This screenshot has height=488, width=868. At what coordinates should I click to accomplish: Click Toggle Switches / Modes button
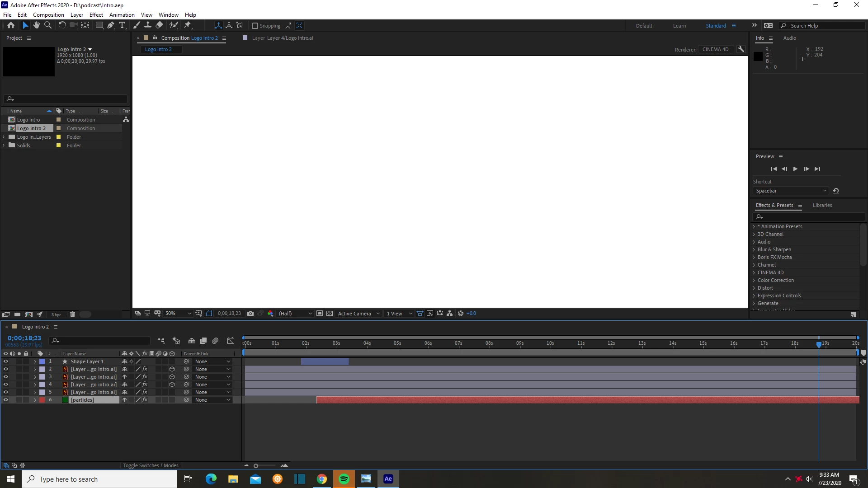pos(151,465)
